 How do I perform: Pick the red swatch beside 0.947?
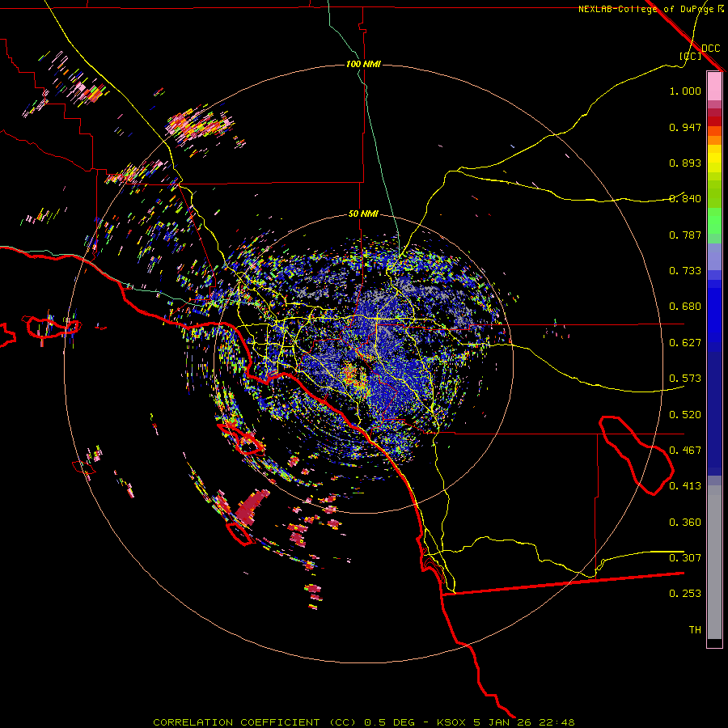714,121
